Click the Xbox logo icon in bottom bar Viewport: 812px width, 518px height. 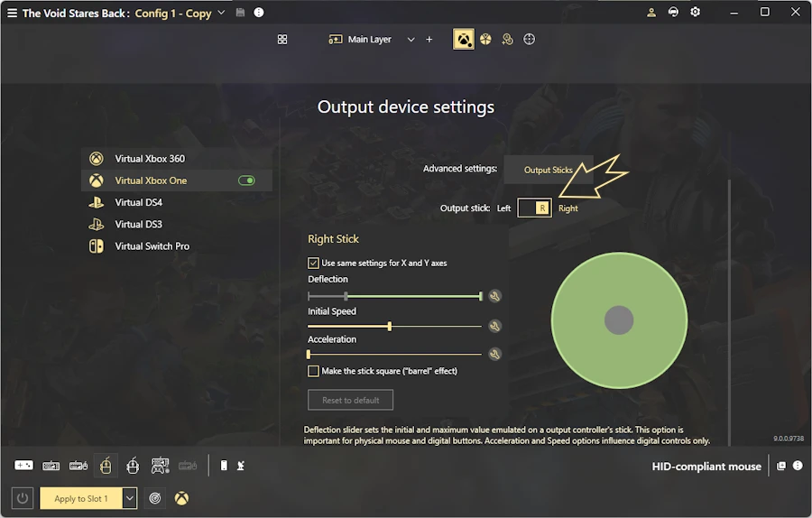pos(181,498)
